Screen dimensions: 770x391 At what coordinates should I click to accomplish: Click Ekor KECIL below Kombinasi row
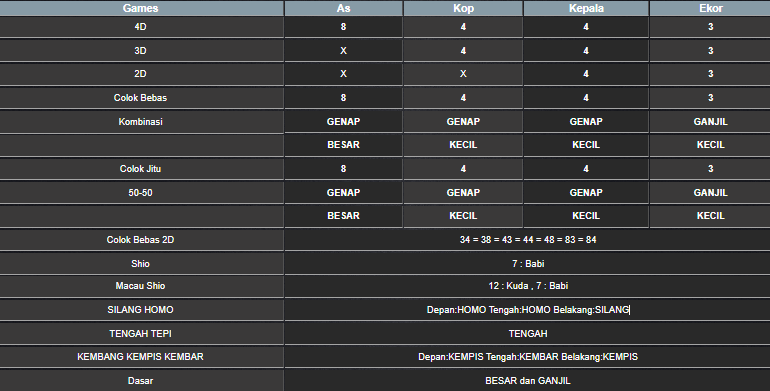[710, 145]
